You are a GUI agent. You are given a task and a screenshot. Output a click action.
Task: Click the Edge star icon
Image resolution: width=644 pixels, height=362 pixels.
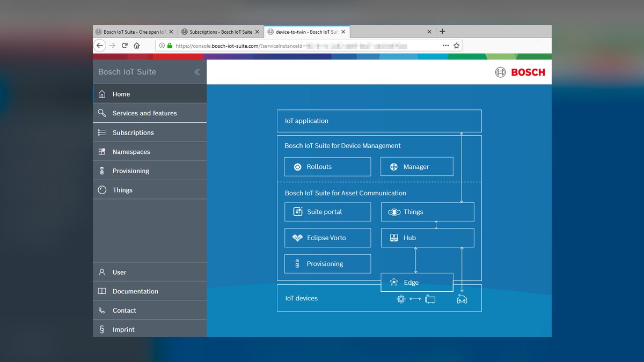tap(394, 283)
